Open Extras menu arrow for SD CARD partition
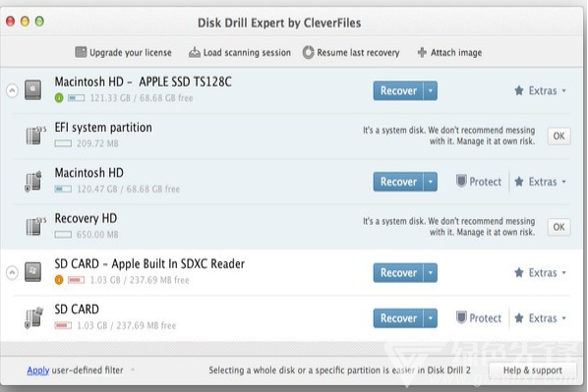The width and height of the screenshot is (588, 392). point(564,318)
